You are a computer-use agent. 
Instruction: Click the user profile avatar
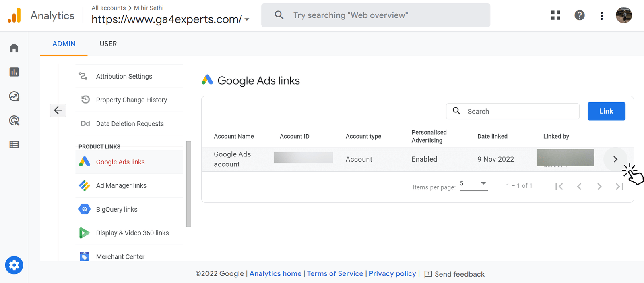coord(624,15)
